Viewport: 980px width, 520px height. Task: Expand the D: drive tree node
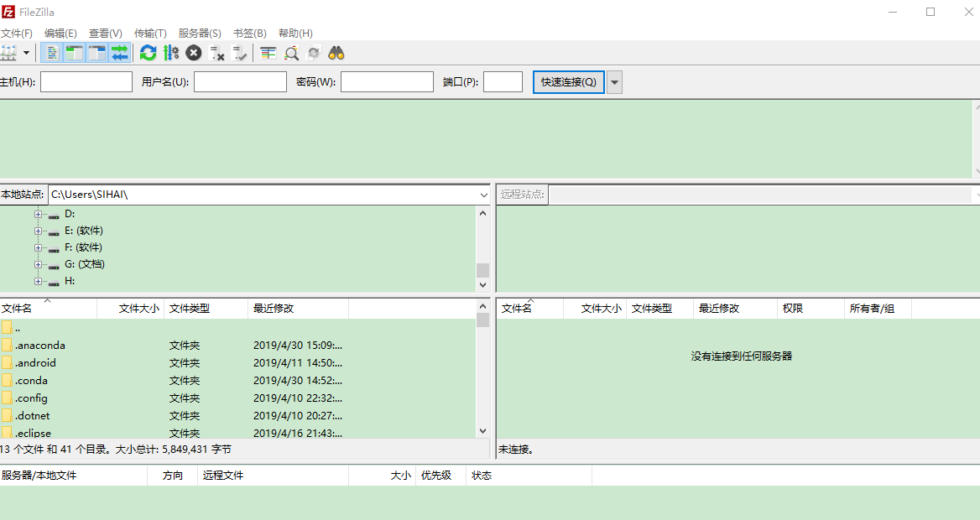(38, 214)
